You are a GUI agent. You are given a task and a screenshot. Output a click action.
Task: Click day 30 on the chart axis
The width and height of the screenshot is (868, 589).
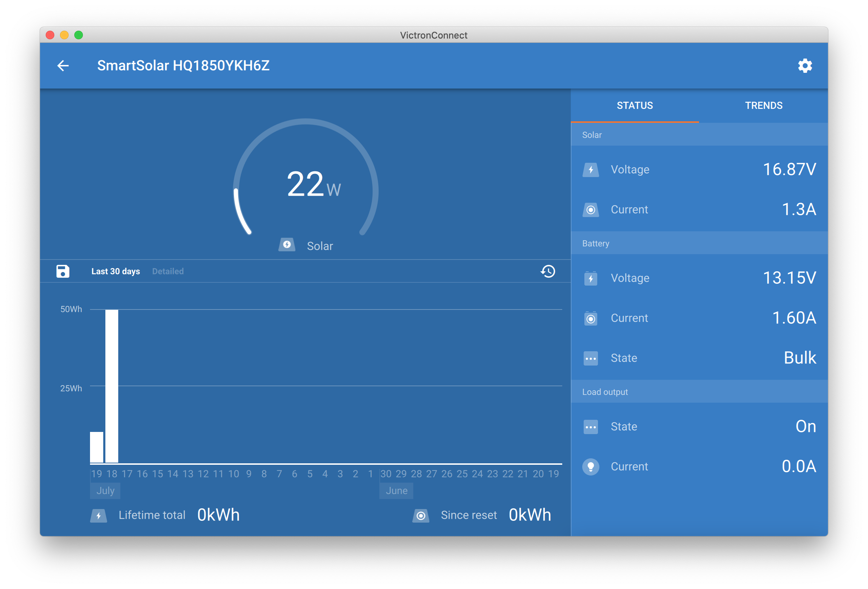pyautogui.click(x=385, y=474)
